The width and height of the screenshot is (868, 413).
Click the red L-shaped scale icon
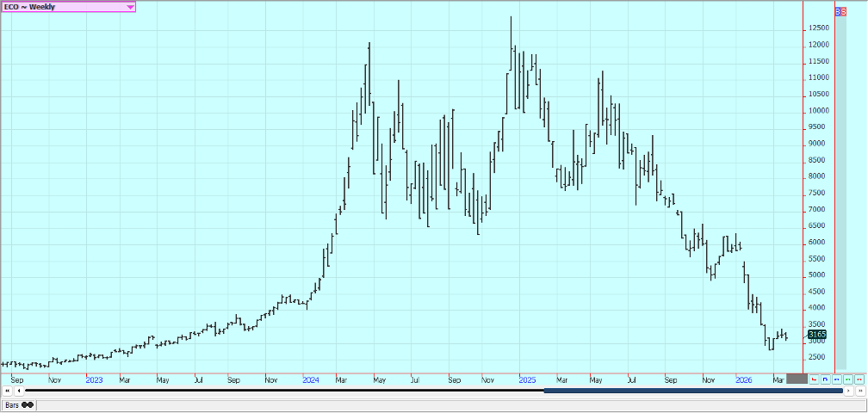pyautogui.click(x=814, y=379)
